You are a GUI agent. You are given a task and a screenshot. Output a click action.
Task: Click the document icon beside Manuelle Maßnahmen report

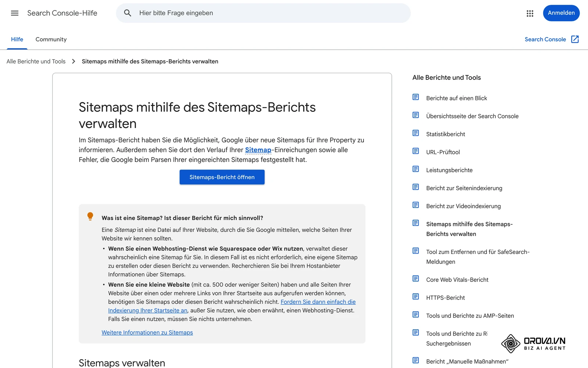tap(416, 361)
